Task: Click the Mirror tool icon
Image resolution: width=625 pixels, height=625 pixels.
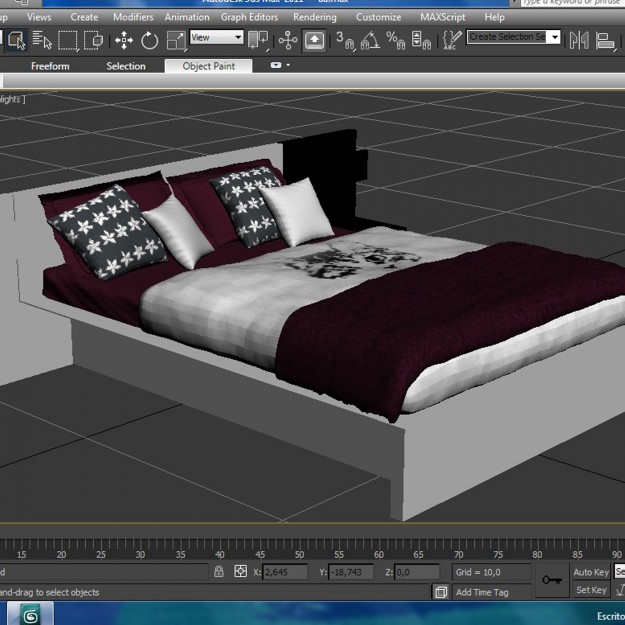Action: [579, 40]
